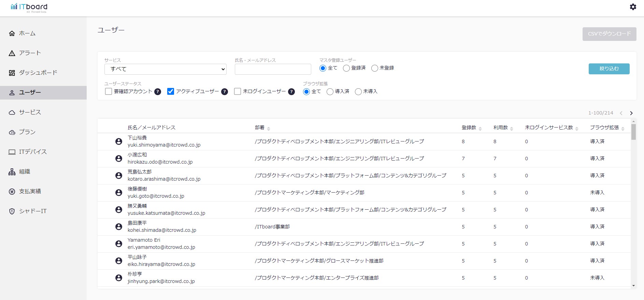644x300 pixels.
Task: Open シャドーIT in sidebar
Action: coord(43,211)
